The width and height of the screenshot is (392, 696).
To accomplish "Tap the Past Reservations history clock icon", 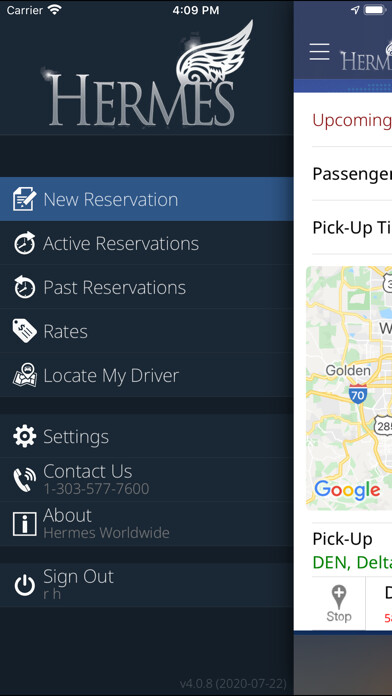I will point(24,287).
